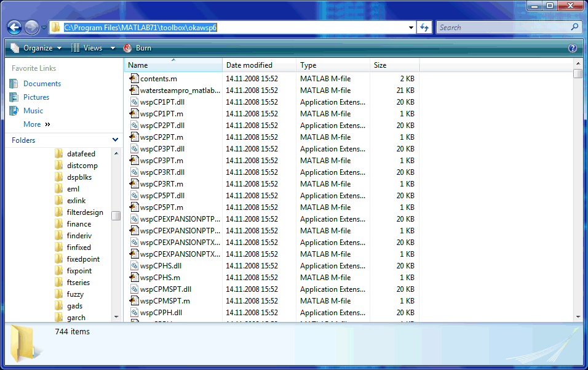
Task: Select the dspblks folder icon
Action: (59, 177)
